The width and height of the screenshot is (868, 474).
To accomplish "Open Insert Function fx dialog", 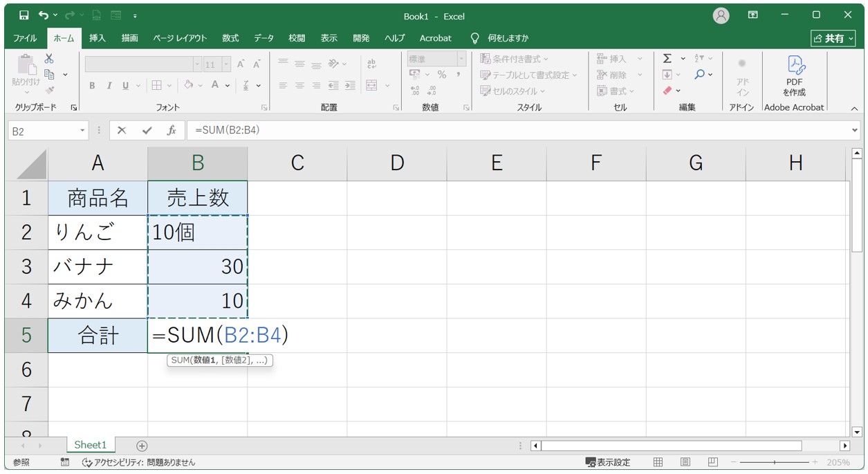I will pos(171,130).
